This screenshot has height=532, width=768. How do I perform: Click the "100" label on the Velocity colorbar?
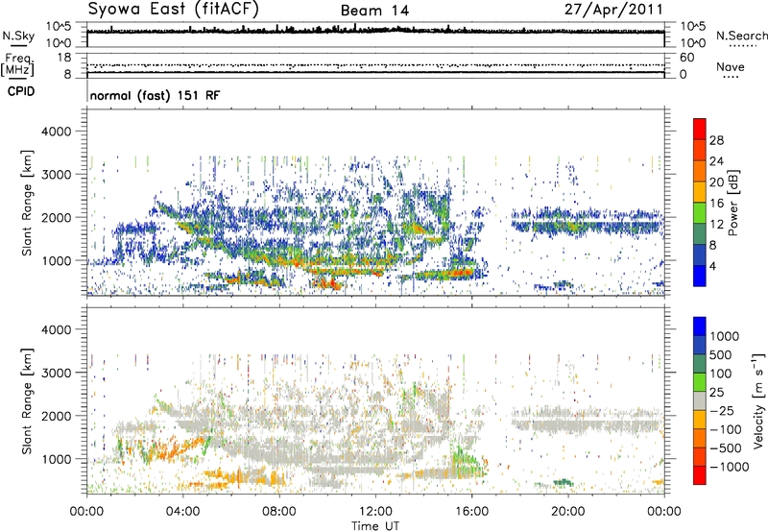721,374
